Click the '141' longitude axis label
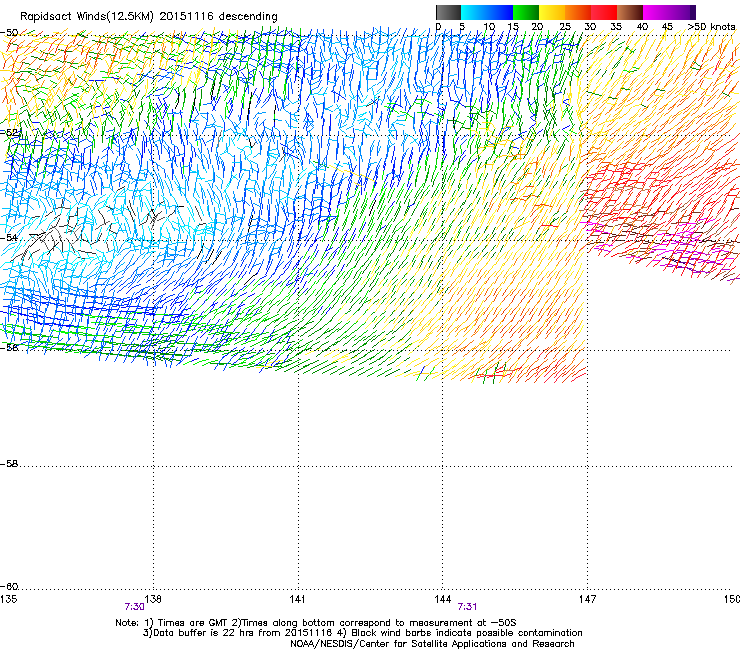 (x=297, y=599)
